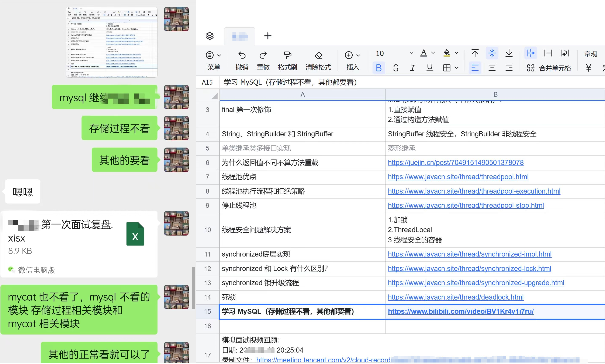Toggle bold formatting
Viewport: 605px width, 364px height.
pos(379,68)
